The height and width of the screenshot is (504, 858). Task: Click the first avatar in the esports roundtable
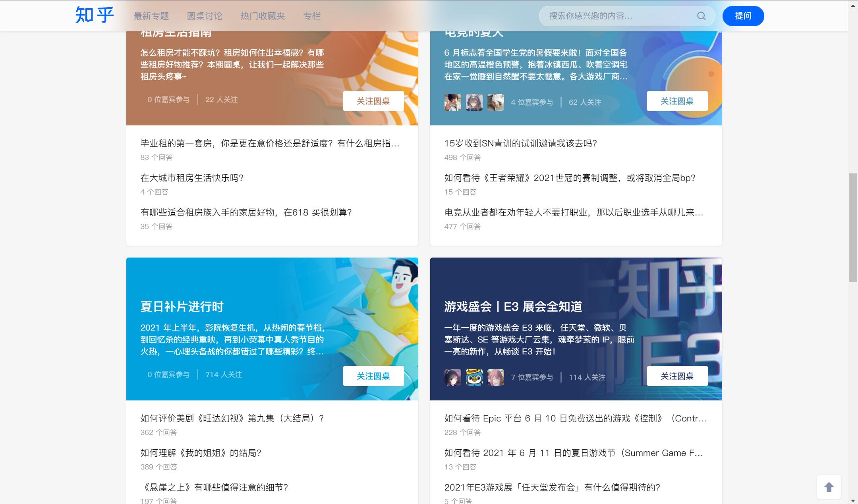(452, 102)
